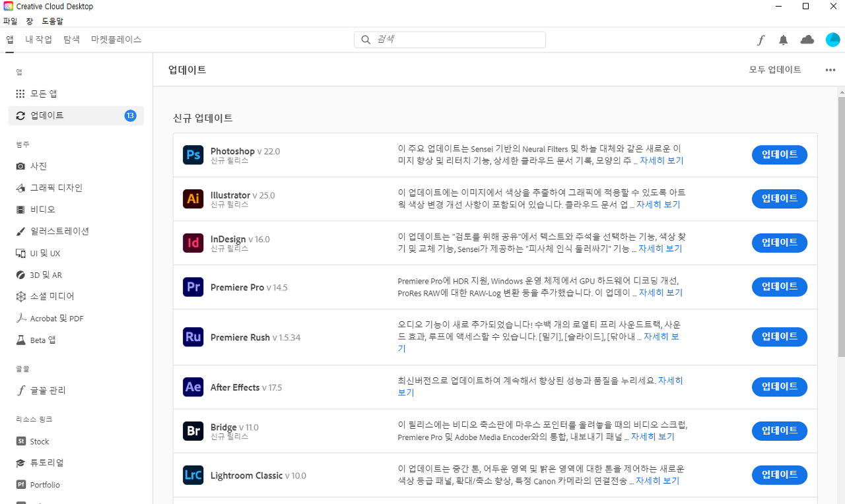
Task: Click the vertical scrollbar of update list
Action: [x=841, y=227]
